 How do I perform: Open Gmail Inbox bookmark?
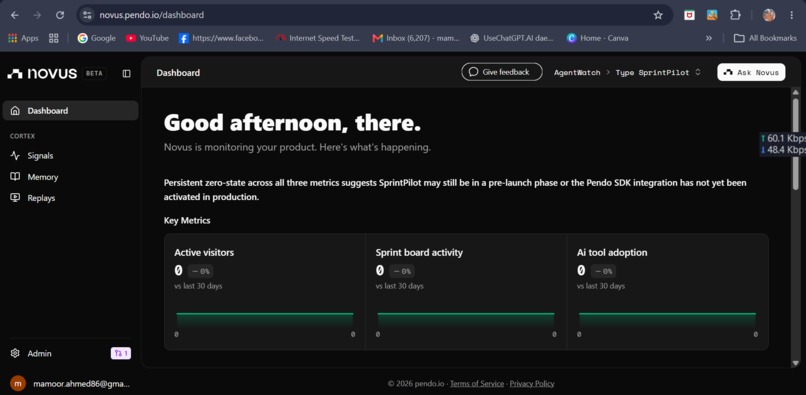click(416, 38)
